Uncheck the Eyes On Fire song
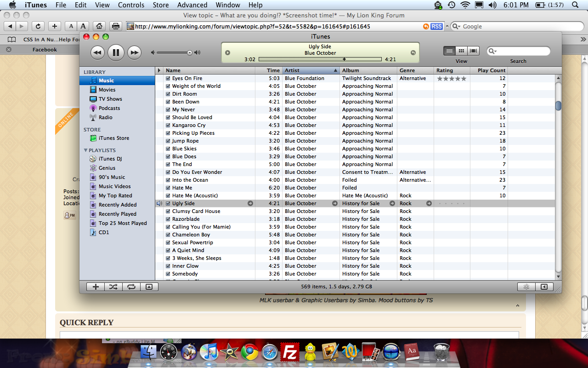588x368 pixels. [168, 79]
